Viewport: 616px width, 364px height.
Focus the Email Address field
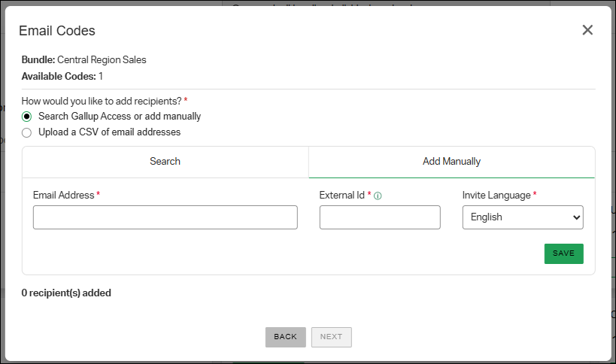coord(165,217)
